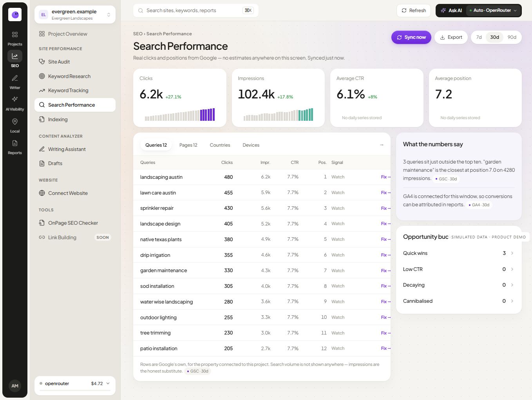Open Keyword Tracking
The height and width of the screenshot is (400, 532).
click(75, 91)
